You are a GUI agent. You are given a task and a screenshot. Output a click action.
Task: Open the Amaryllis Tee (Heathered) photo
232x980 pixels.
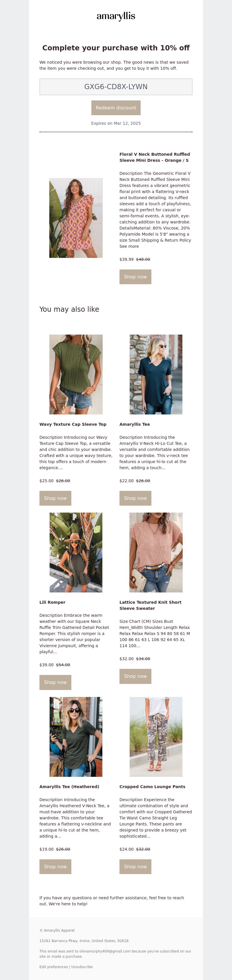pyautogui.click(x=76, y=737)
